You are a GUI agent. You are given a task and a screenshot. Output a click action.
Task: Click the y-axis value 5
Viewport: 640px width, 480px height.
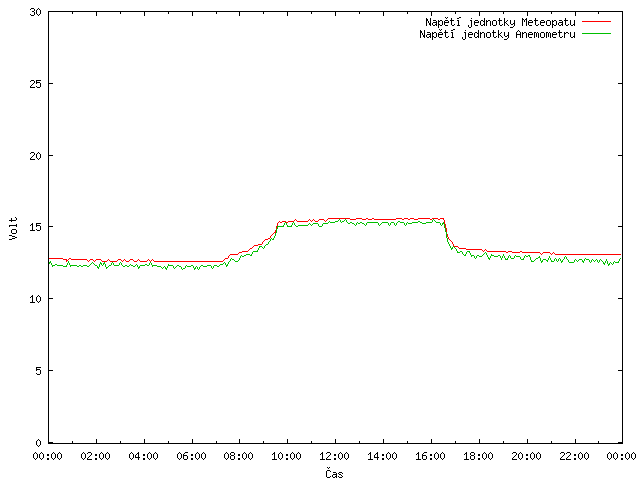38,371
